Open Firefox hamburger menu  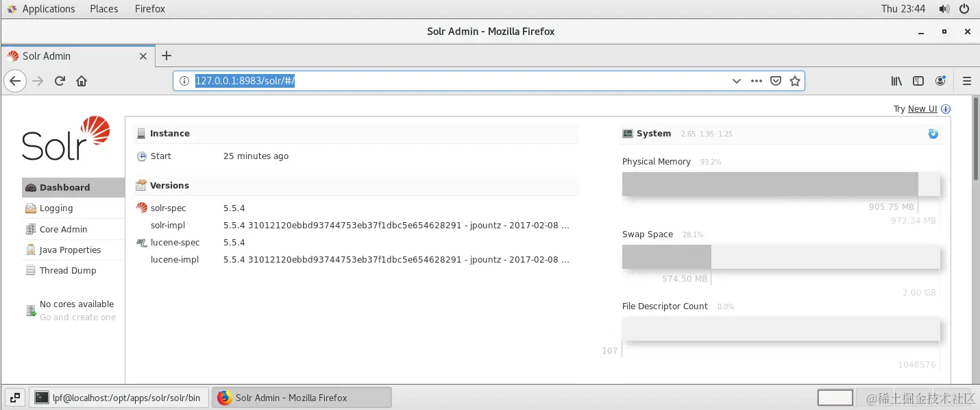pyautogui.click(x=967, y=81)
